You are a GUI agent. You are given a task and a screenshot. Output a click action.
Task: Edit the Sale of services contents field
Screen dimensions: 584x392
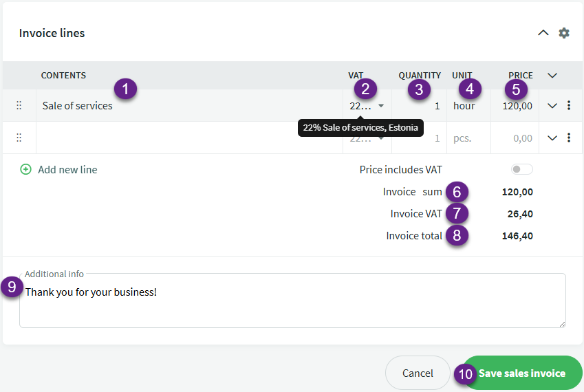click(x=186, y=106)
